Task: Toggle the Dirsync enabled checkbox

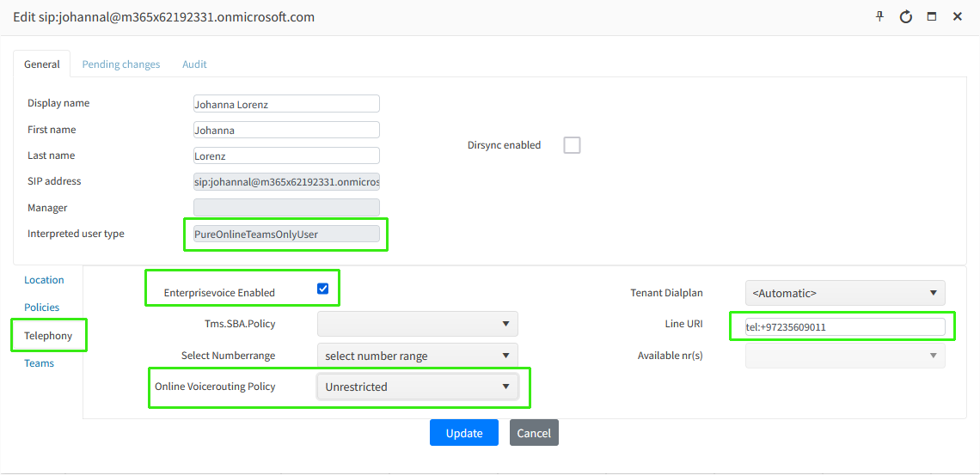Action: tap(572, 145)
